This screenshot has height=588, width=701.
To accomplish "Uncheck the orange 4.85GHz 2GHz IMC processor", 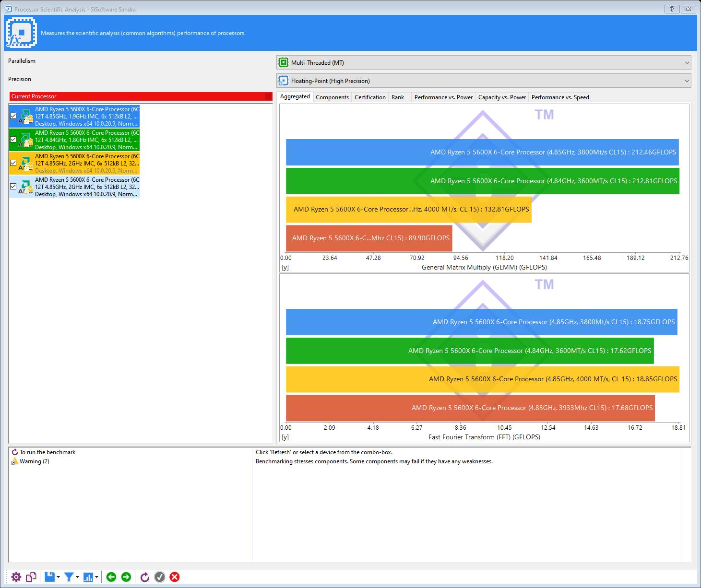I will 13,163.
